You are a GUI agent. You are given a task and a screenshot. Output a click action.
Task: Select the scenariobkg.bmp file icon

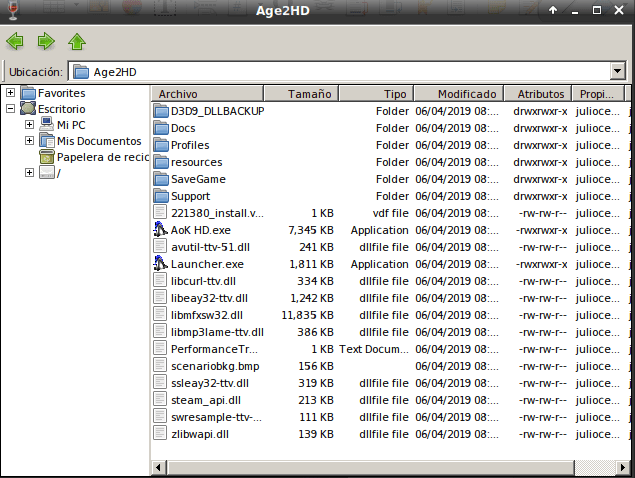pyautogui.click(x=161, y=366)
